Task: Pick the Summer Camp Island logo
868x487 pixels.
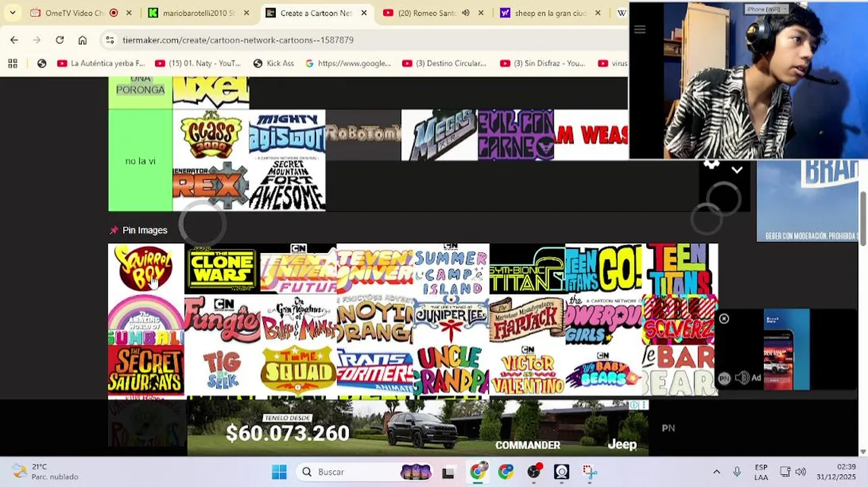Action: (x=451, y=269)
